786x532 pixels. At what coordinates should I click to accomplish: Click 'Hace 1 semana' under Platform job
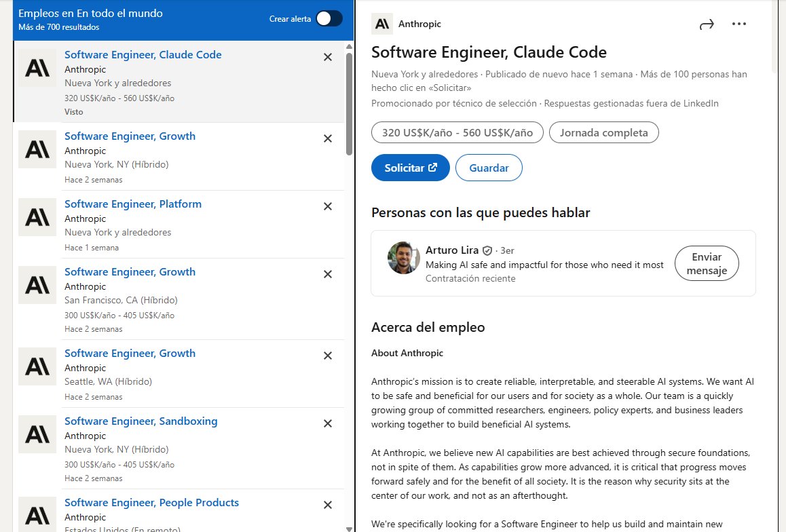point(92,248)
